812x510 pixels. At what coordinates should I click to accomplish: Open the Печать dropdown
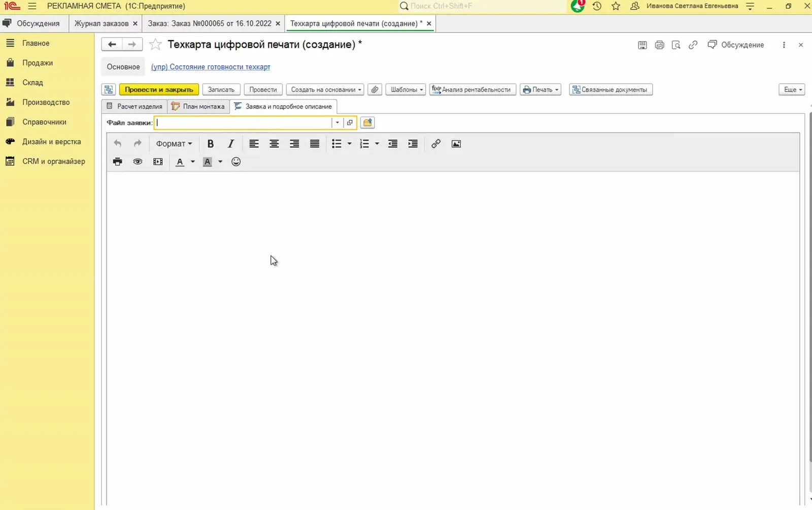click(x=540, y=89)
